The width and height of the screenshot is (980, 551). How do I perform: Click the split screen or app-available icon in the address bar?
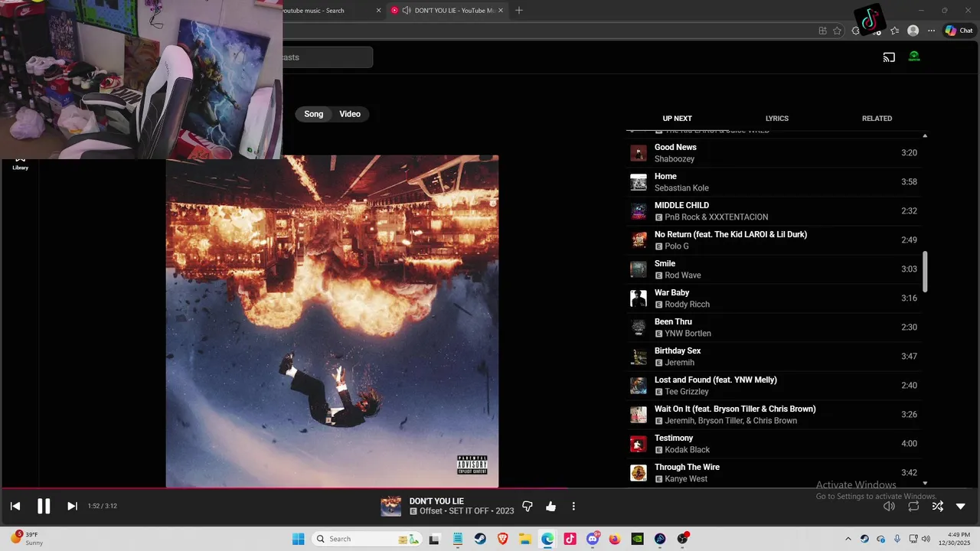click(822, 31)
